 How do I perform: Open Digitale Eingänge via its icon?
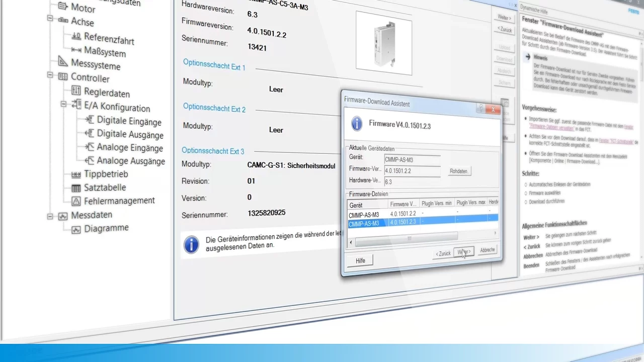click(x=90, y=119)
